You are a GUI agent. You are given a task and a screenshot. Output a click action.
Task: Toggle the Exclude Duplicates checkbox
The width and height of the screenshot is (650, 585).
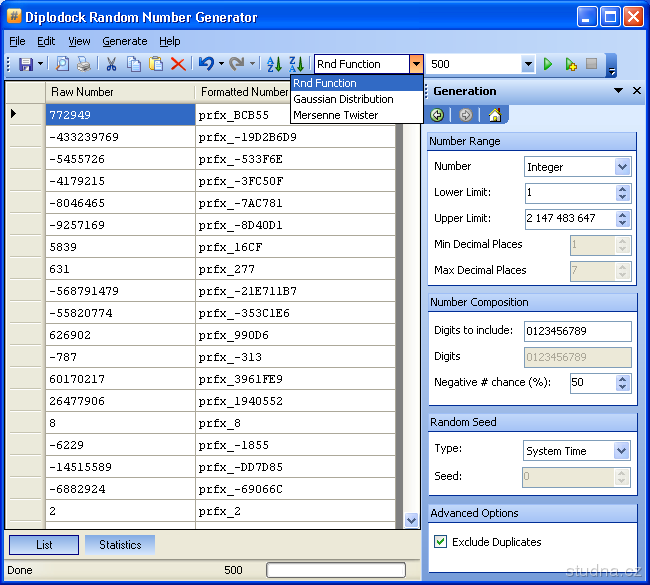(441, 542)
